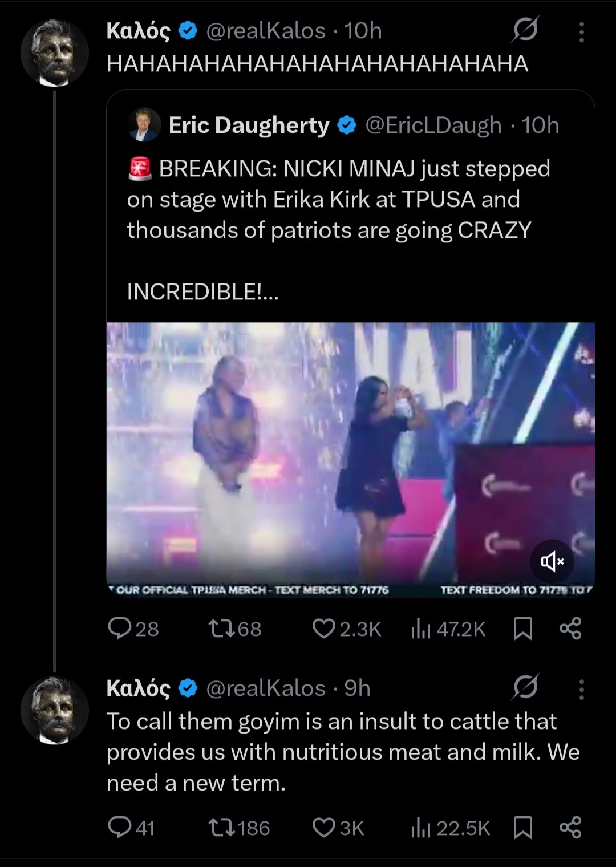Like the first post with 2.3K likes

click(323, 628)
